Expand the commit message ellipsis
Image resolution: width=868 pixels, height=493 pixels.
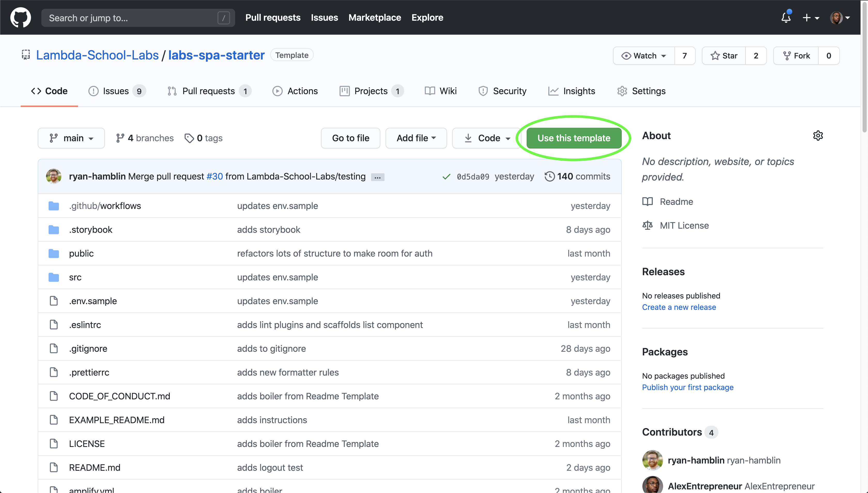coord(378,177)
